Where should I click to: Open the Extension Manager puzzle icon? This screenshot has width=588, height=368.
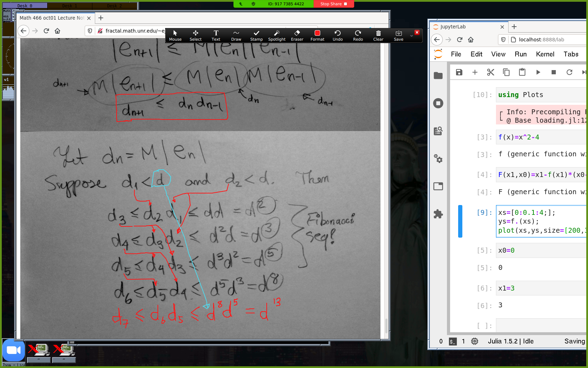(x=438, y=214)
